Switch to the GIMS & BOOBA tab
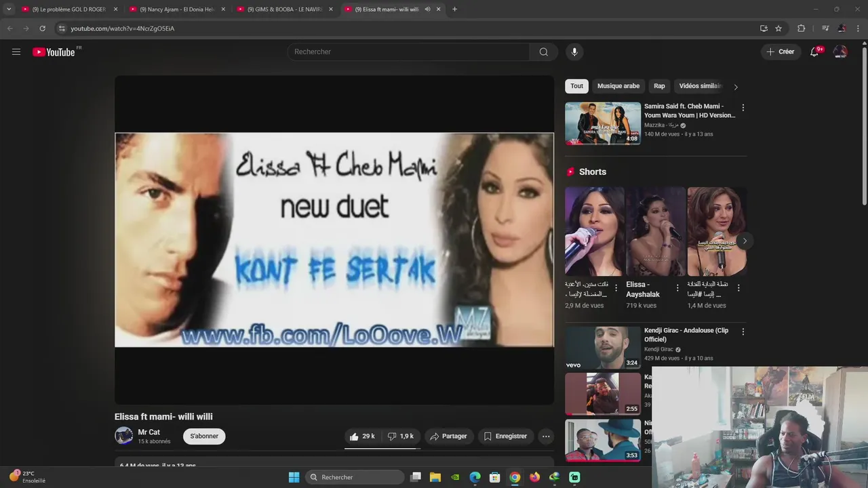The width and height of the screenshot is (868, 488). pyautogui.click(x=283, y=9)
